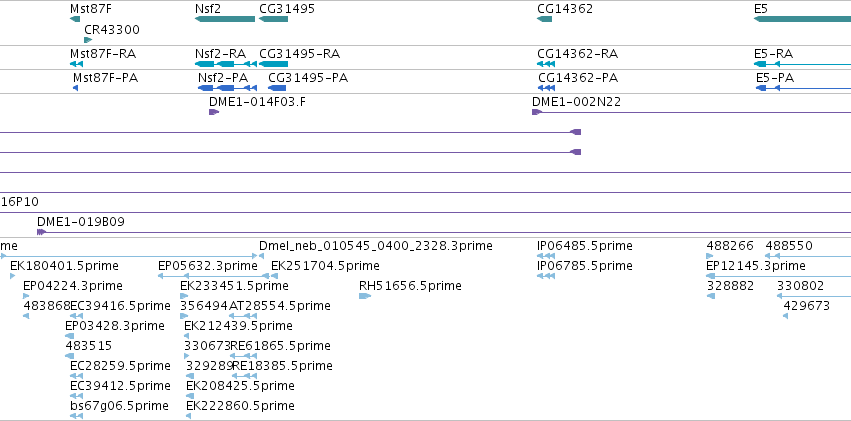The image size is (851, 421).
Task: Select the CG31495-PA protein label
Action: (x=308, y=78)
